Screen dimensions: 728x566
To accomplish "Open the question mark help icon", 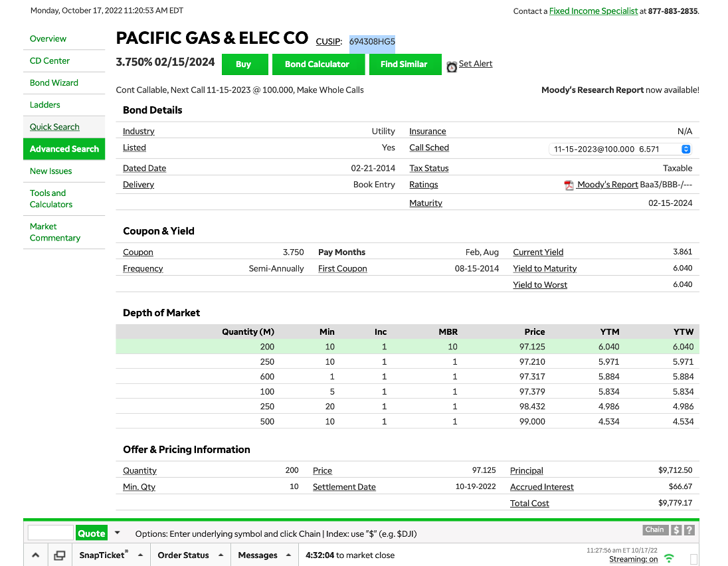I will (689, 530).
